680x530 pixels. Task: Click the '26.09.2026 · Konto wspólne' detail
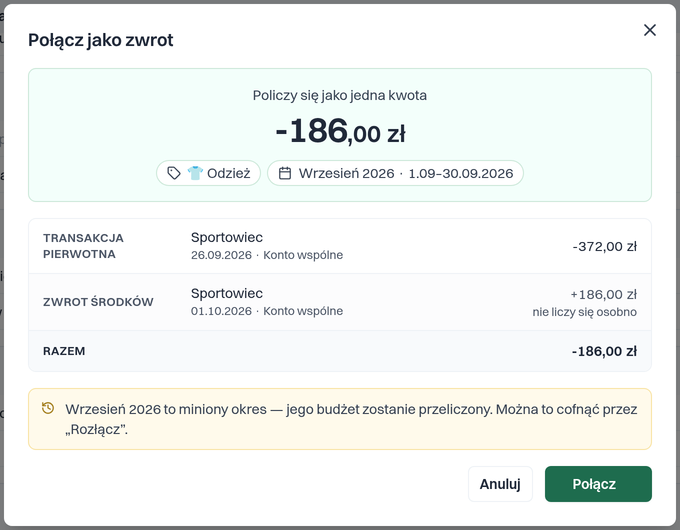(267, 255)
